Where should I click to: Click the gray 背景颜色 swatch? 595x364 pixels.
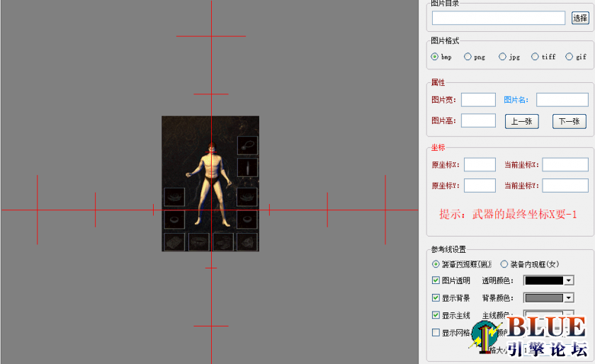[x=544, y=298]
